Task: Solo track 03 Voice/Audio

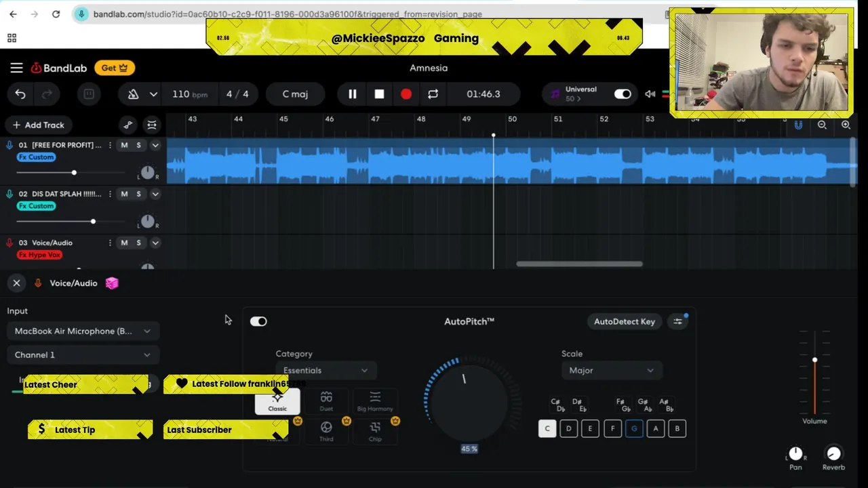Action: coord(139,243)
